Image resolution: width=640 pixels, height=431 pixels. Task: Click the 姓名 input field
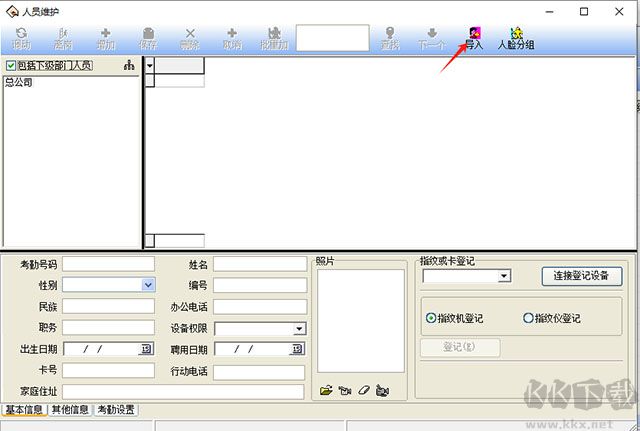(x=260, y=264)
